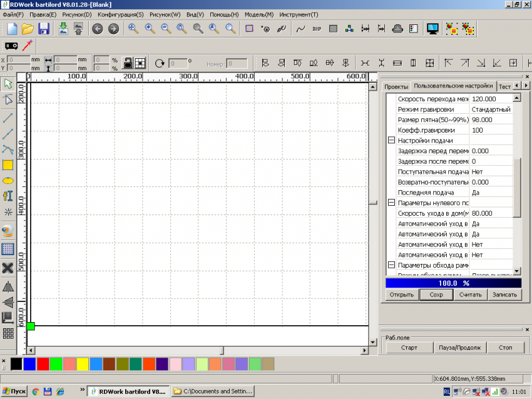The width and height of the screenshot is (532, 399).
Task: Toggle the aspect ratio lock icon
Action: tap(127, 63)
